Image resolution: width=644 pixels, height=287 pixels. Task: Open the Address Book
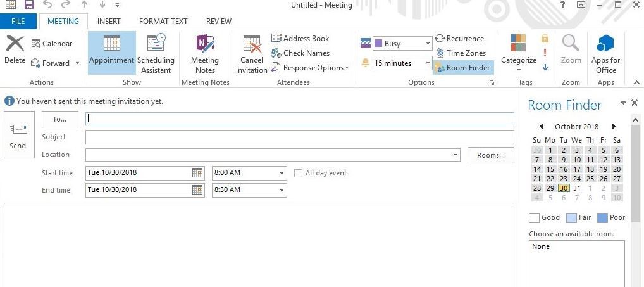pyautogui.click(x=300, y=38)
